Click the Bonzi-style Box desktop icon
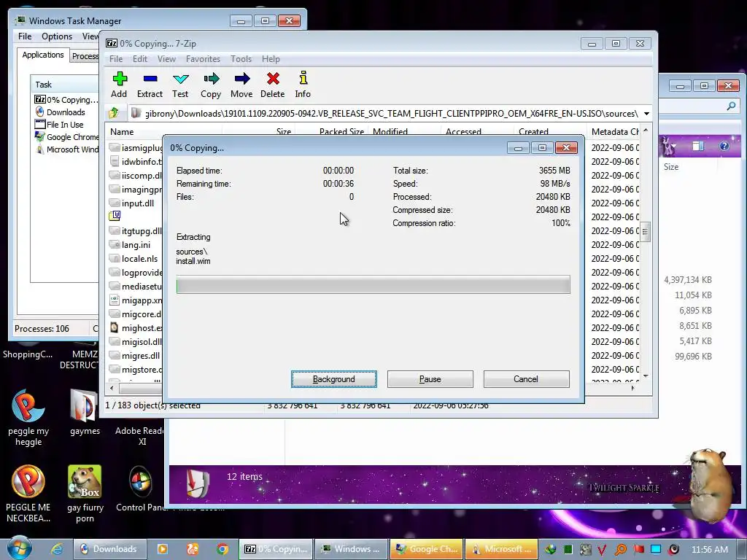 85,494
